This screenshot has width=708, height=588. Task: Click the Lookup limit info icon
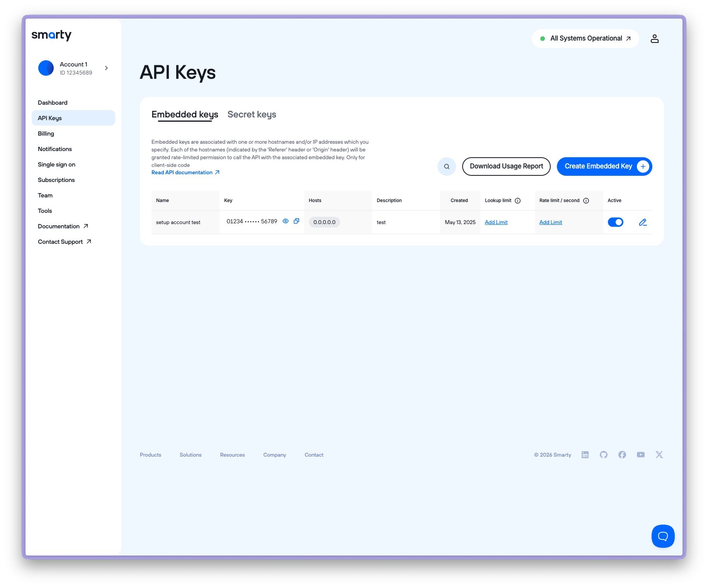pos(518,201)
